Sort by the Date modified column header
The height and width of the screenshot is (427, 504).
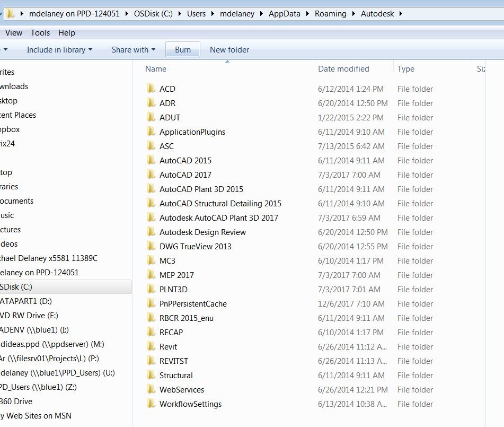click(343, 68)
